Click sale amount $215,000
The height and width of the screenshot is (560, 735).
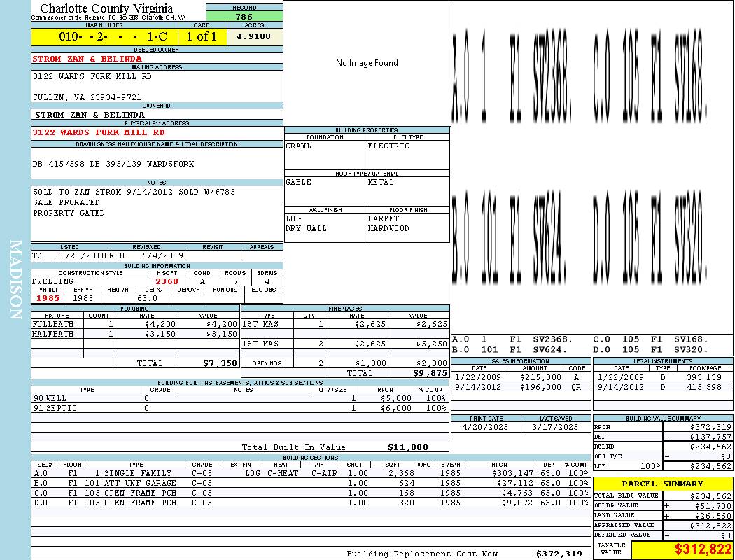coord(540,377)
